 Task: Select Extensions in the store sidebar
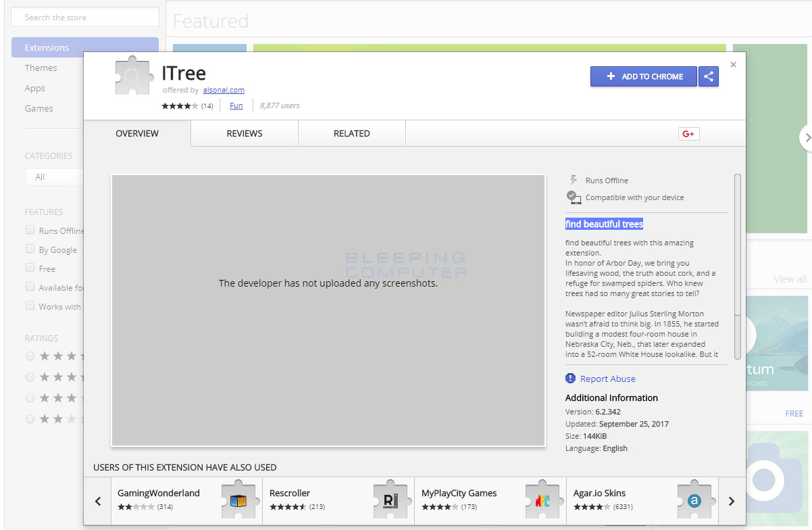tap(85, 47)
